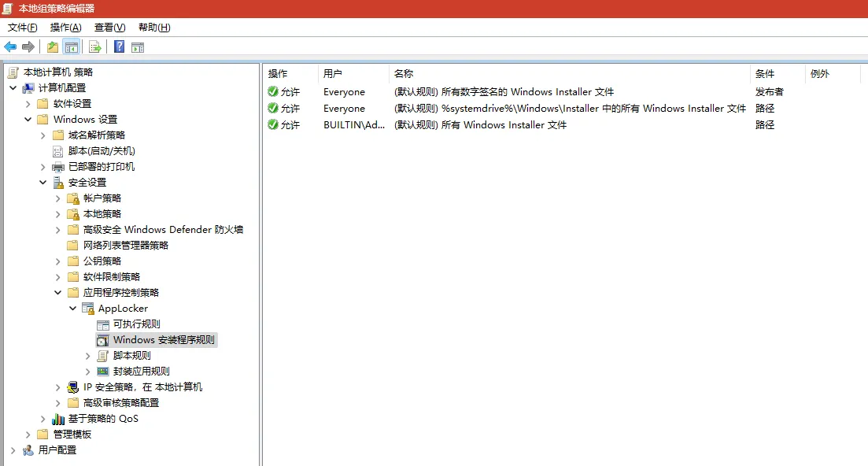Click the IP 安全策略 icon

73,386
